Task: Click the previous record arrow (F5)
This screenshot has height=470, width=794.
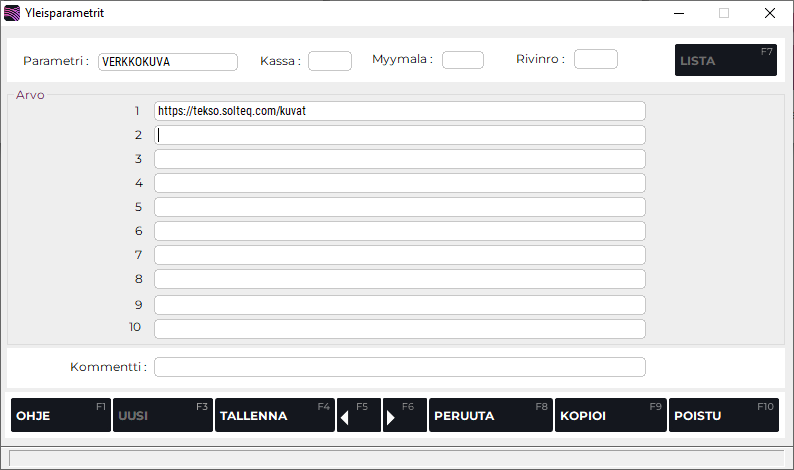Action: click(359, 415)
